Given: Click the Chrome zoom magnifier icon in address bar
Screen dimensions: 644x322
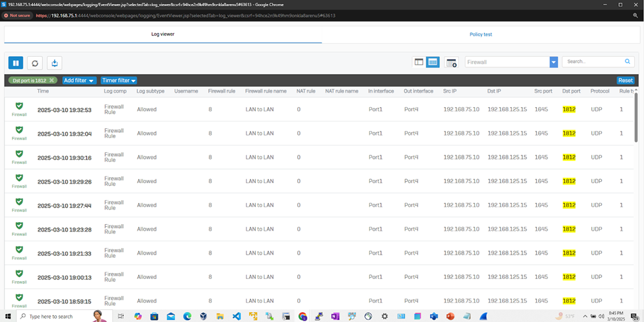Looking at the screenshot, I should (635, 15).
